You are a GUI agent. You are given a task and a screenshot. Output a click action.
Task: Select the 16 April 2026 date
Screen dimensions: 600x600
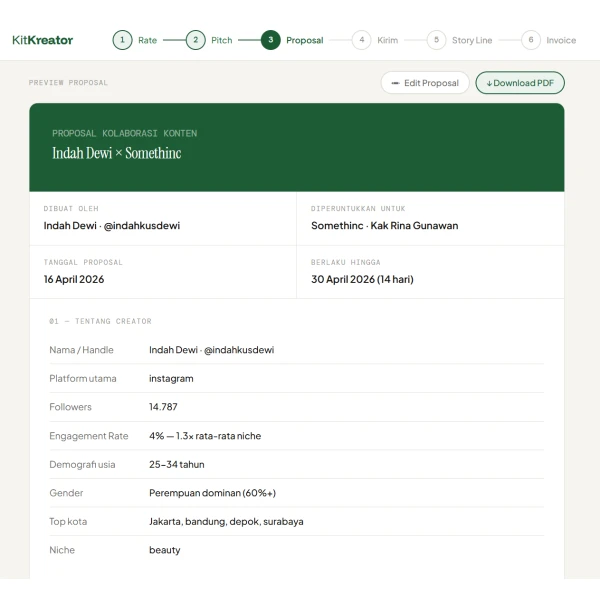tap(74, 279)
